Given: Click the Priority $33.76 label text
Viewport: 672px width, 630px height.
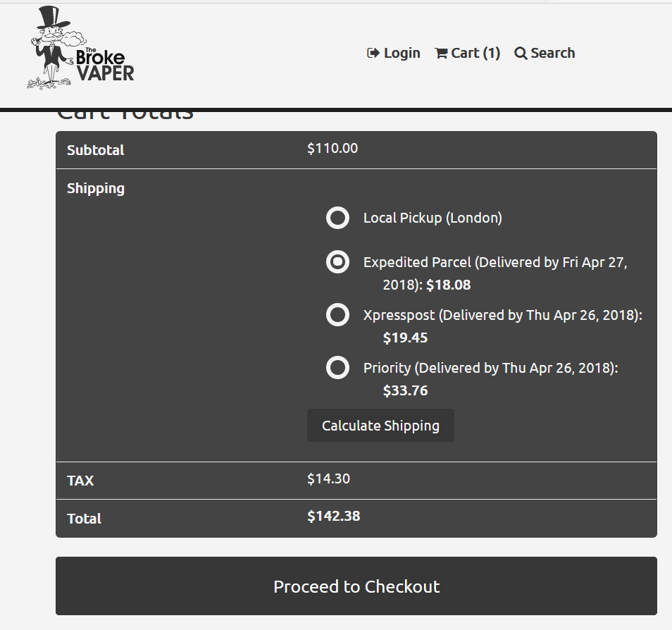Looking at the screenshot, I should pos(491,378).
